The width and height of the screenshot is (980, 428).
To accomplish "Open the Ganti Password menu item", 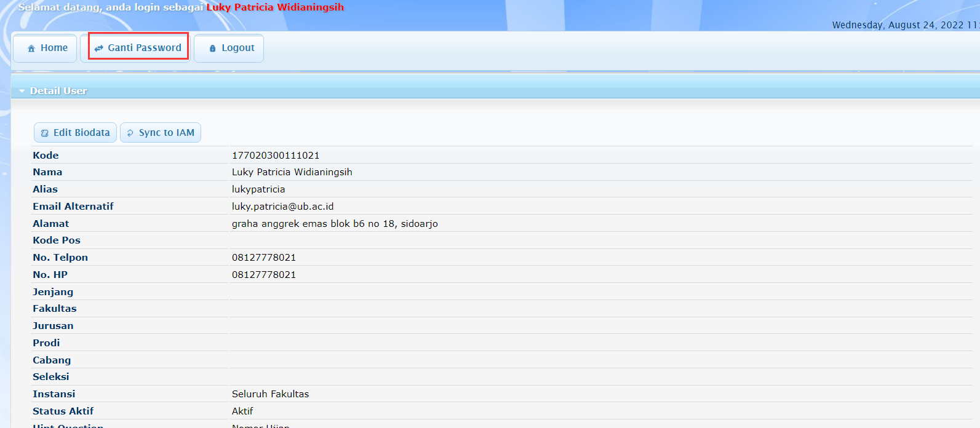I will [x=145, y=48].
